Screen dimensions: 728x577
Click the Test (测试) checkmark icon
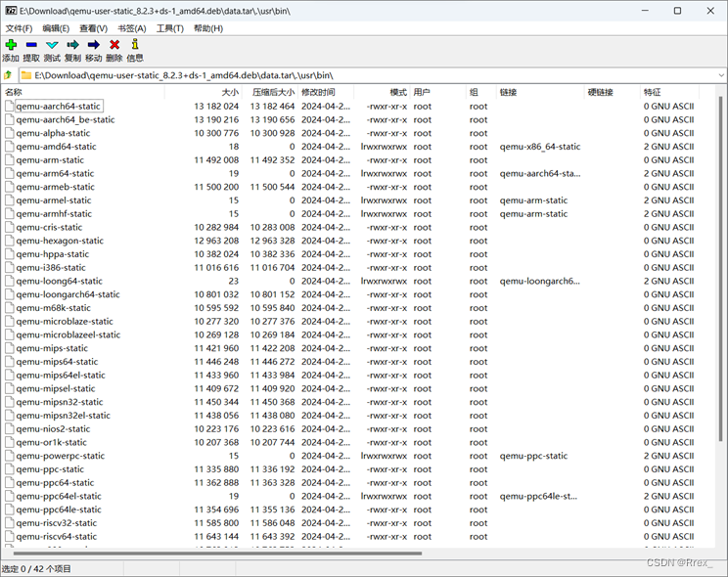click(x=52, y=45)
